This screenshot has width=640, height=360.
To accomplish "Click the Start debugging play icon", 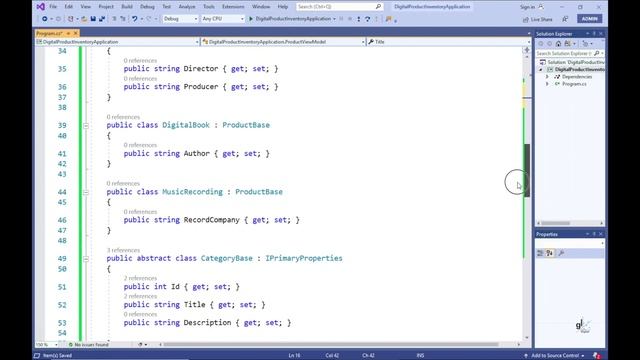I will click(251, 19).
